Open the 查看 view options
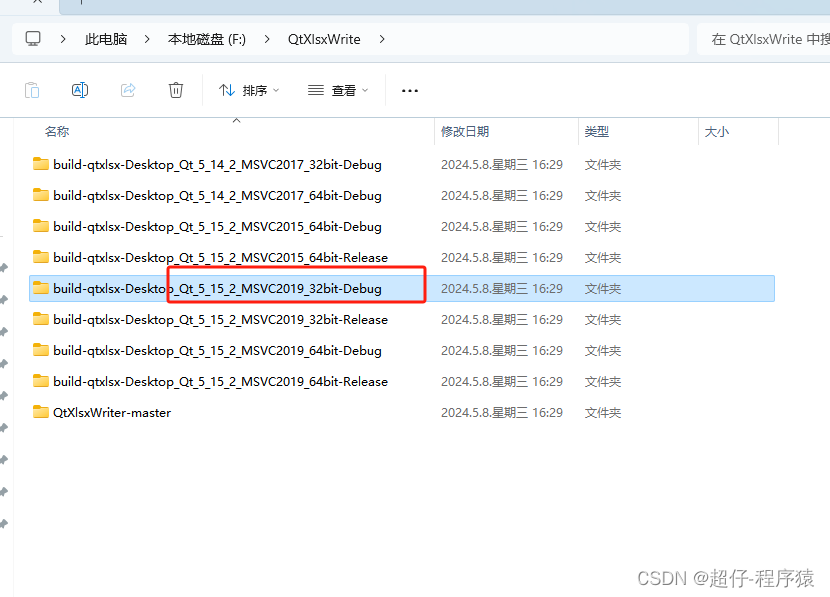830x597 pixels. tap(337, 90)
